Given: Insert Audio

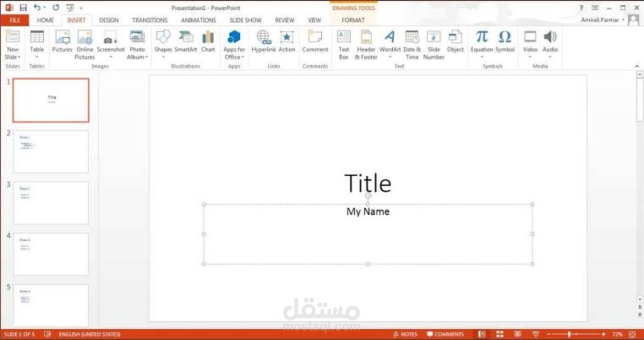Looking at the screenshot, I should click(550, 44).
